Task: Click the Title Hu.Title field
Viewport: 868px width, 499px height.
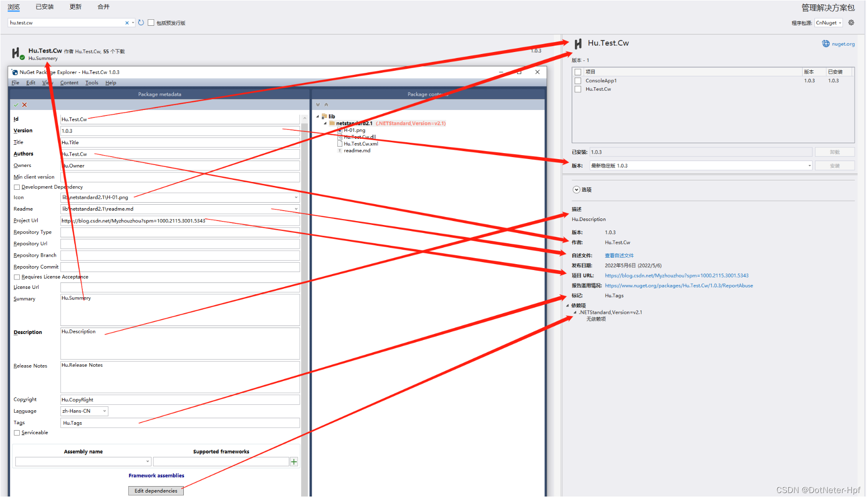Action: [x=180, y=143]
